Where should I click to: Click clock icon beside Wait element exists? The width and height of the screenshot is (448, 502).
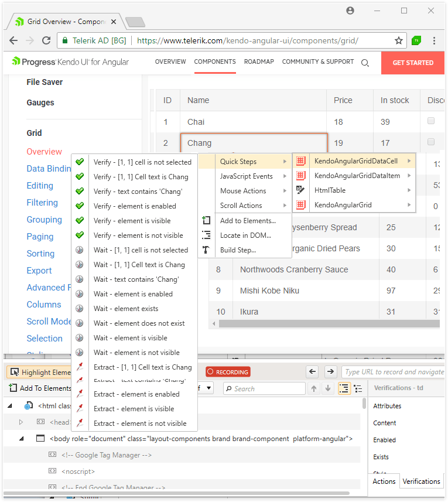click(x=80, y=308)
